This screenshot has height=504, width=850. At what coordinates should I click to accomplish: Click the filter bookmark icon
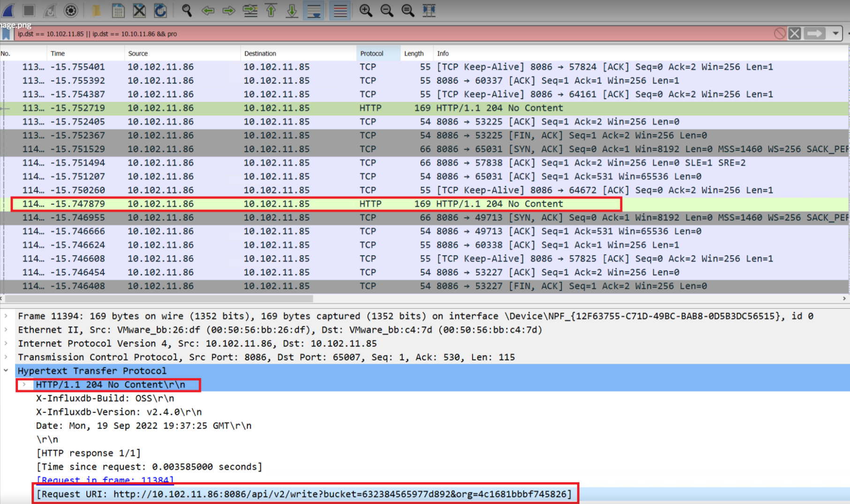click(x=5, y=33)
